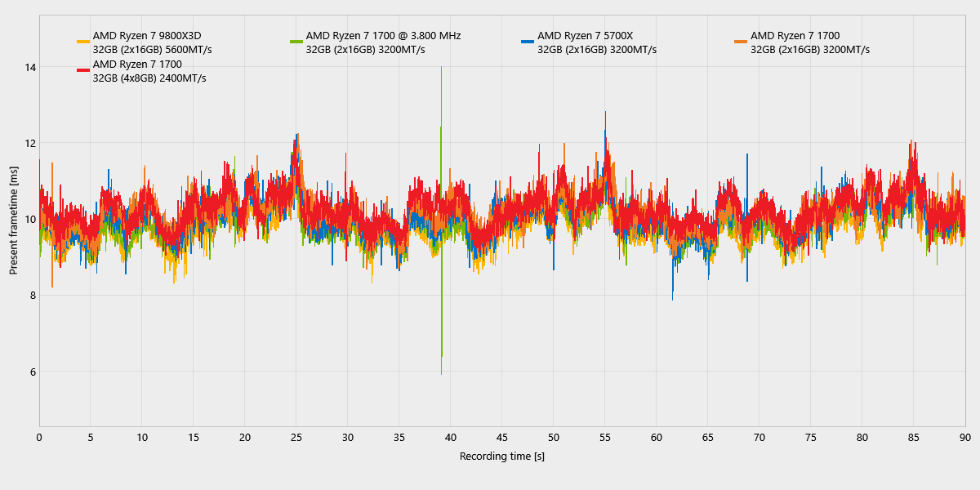Click x-axis tick label 55
This screenshot has height=490, width=980.
tap(605, 437)
